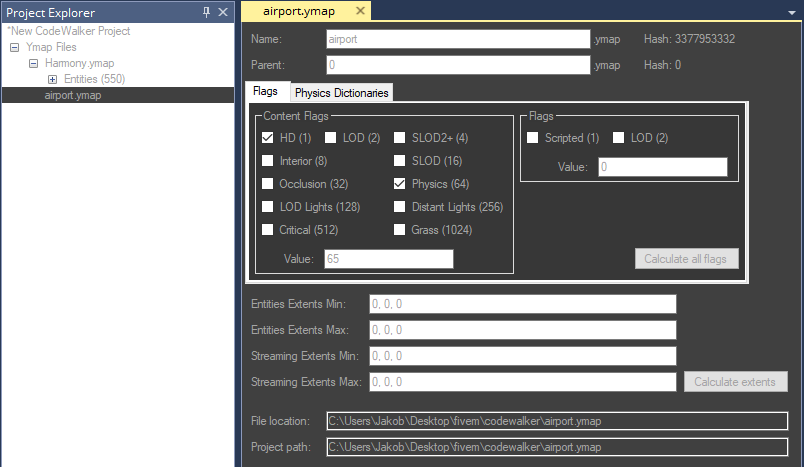Focus the Entities Extents Min field
This screenshot has width=804, height=467.
(x=522, y=304)
